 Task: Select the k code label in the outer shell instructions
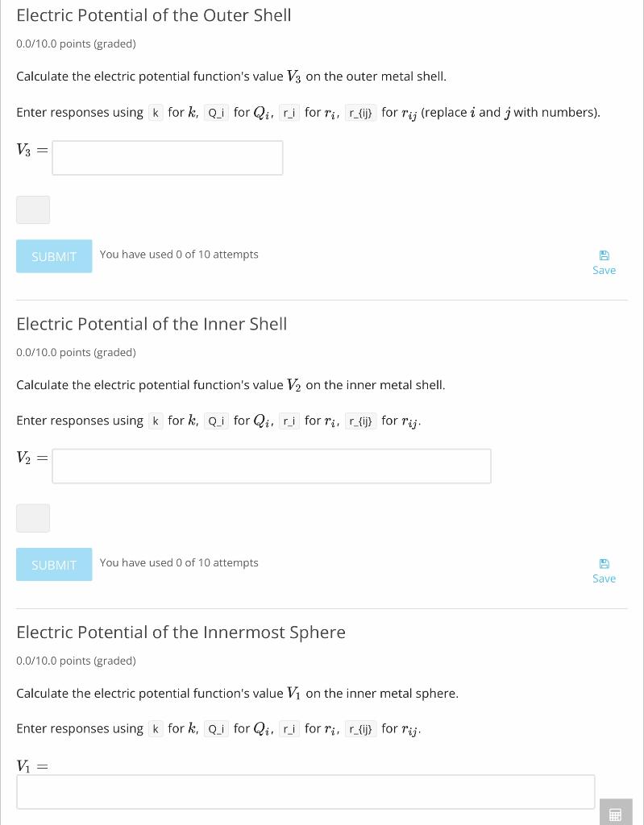coord(156,113)
